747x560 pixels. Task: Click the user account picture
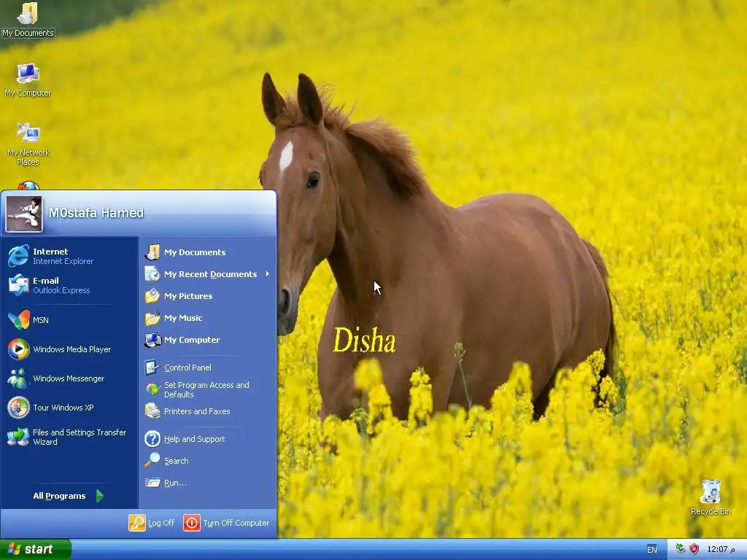(x=24, y=214)
